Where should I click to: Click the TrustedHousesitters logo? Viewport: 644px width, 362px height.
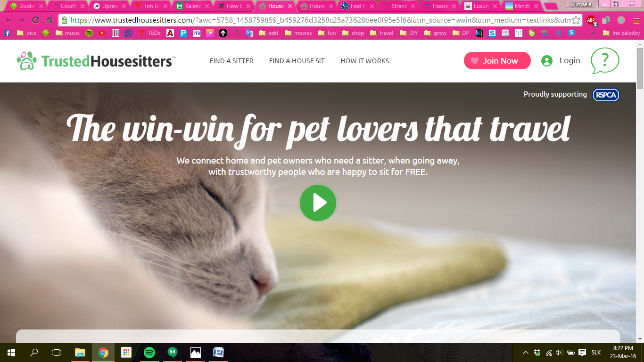click(x=97, y=61)
